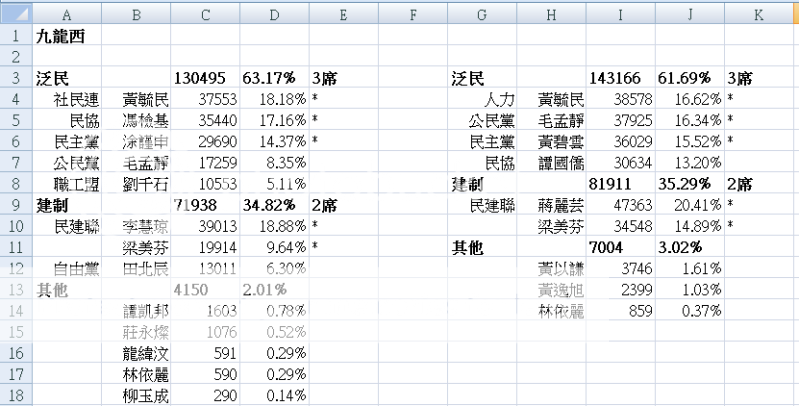
Task: Select row 15 header
Action: pos(16,332)
